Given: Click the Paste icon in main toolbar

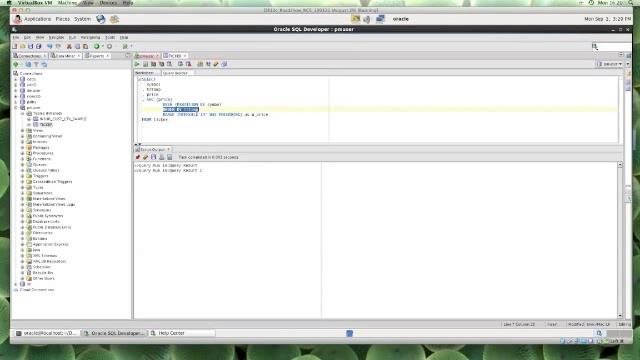Looking at the screenshot, I should [86, 47].
